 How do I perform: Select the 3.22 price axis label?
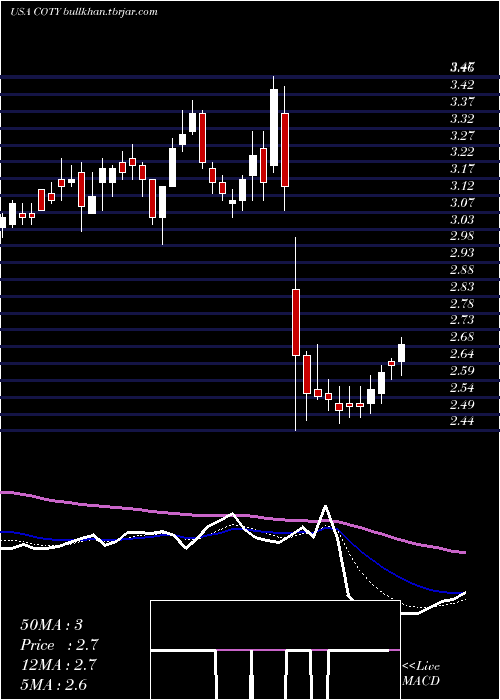pos(462,152)
